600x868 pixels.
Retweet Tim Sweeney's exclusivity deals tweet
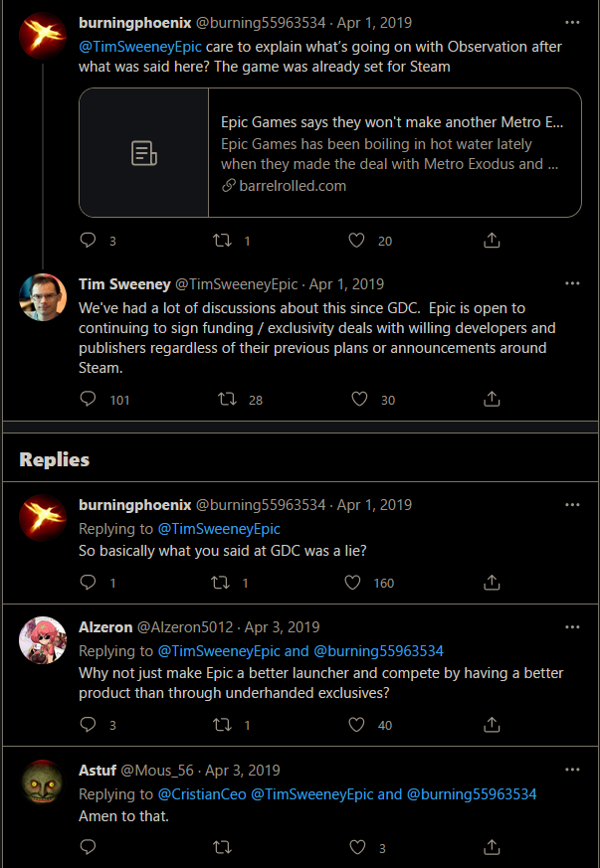point(227,399)
